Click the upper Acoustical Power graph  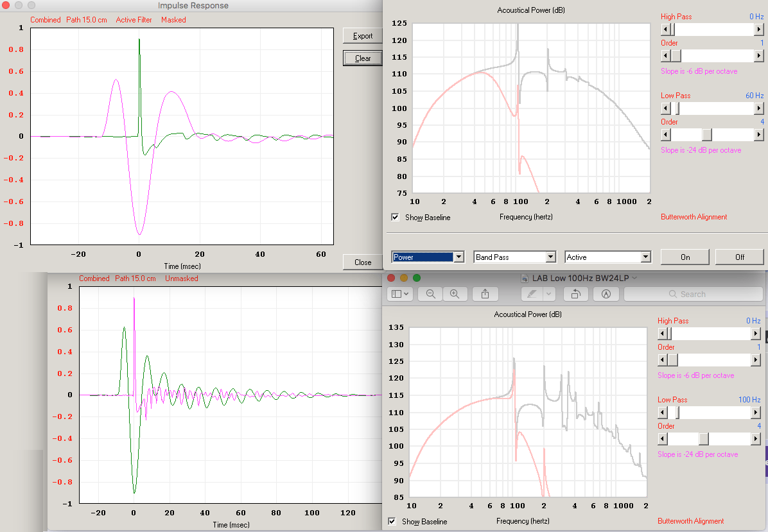(x=531, y=108)
